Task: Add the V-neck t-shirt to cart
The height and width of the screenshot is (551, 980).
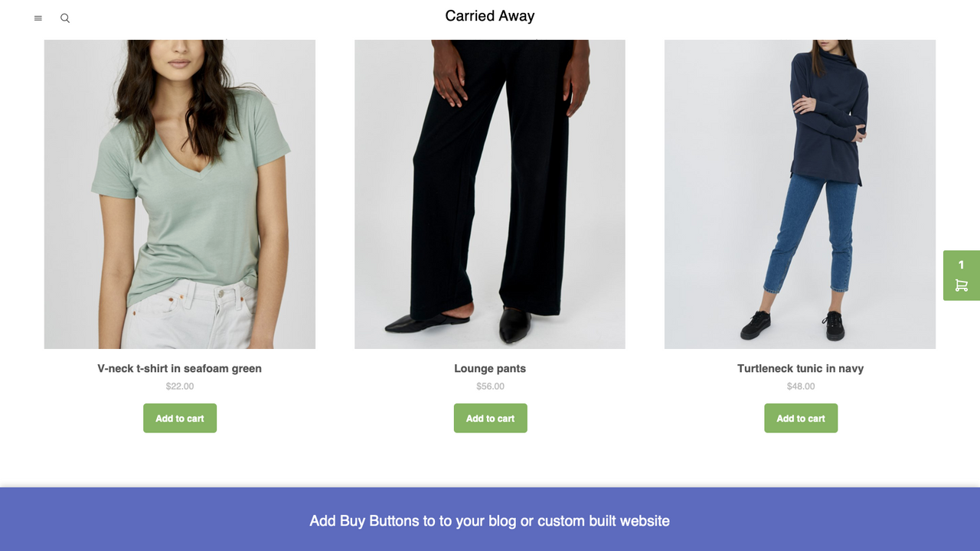Action: (179, 418)
